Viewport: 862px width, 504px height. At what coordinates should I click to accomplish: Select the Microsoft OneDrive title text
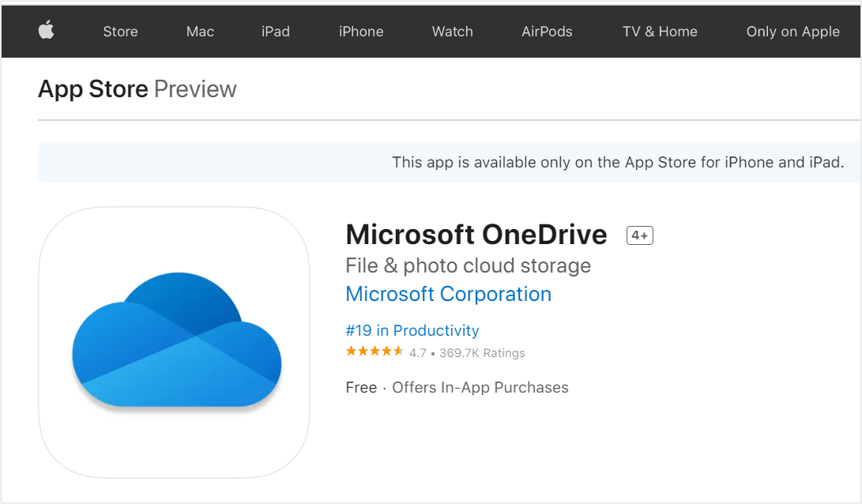click(476, 235)
